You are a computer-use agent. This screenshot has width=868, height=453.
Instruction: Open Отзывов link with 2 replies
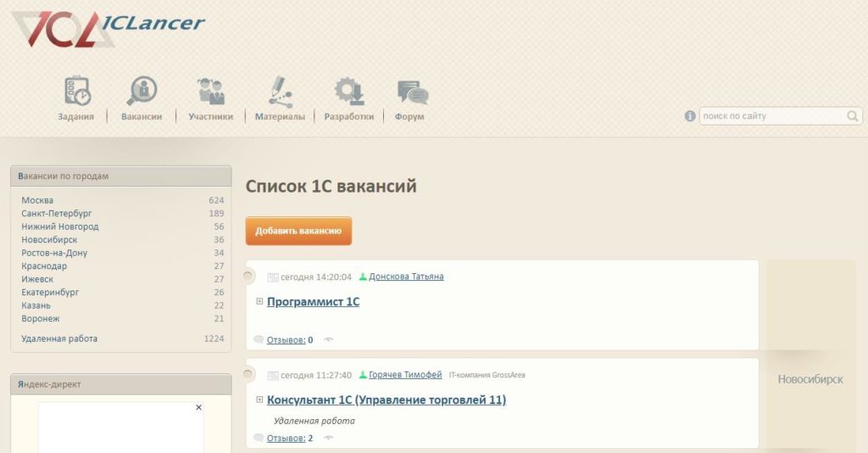(287, 438)
